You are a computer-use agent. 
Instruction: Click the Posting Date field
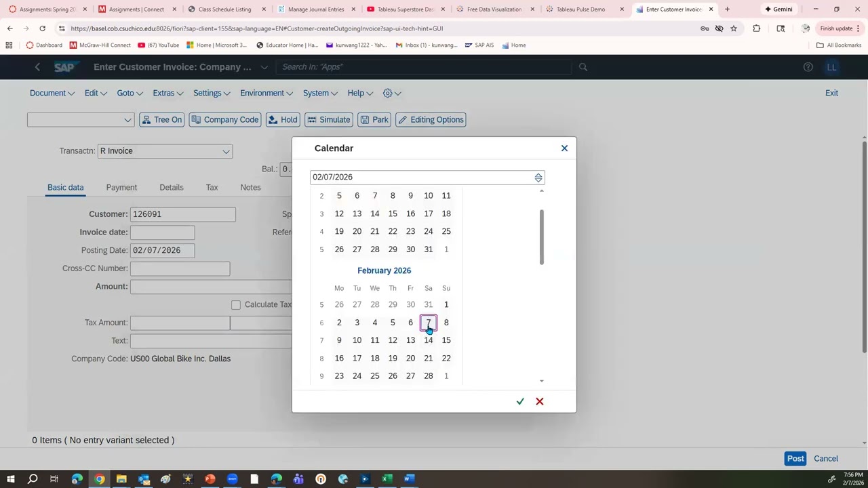tap(162, 250)
